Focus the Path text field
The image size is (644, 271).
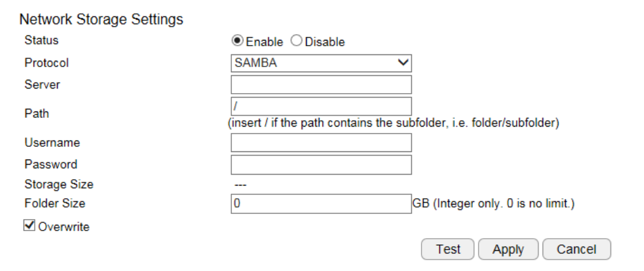[321, 106]
